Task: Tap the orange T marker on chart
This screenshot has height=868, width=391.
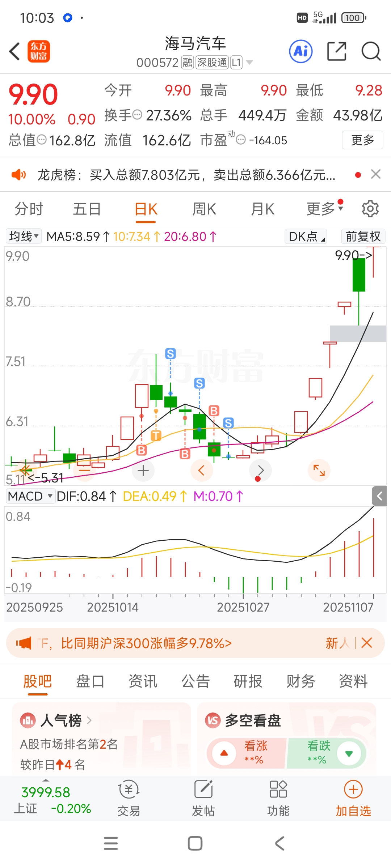Action: 156,435
